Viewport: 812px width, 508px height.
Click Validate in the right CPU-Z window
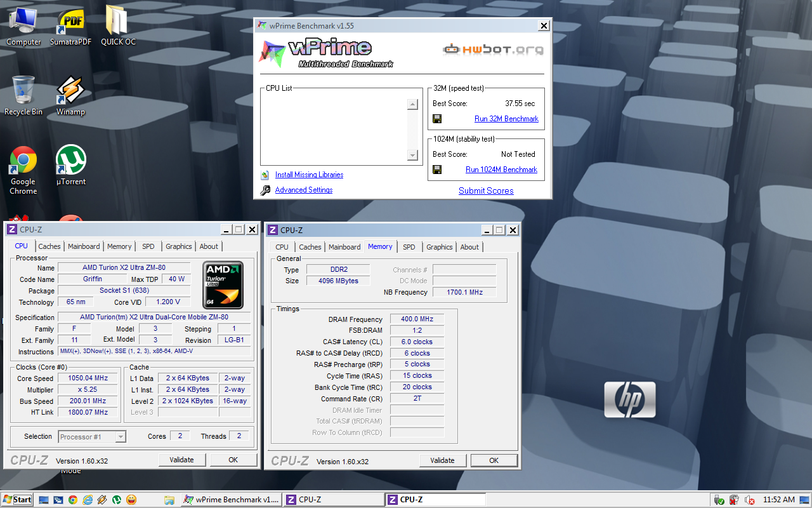[x=443, y=460]
